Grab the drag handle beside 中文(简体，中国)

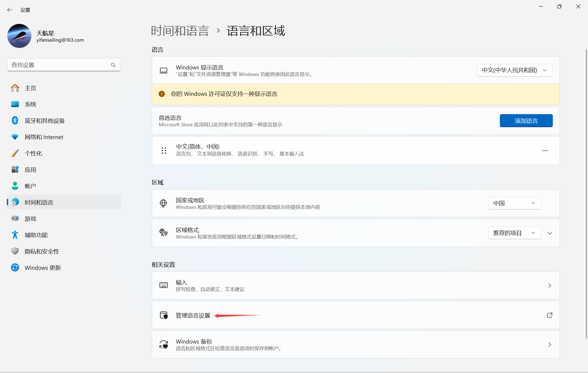164,151
